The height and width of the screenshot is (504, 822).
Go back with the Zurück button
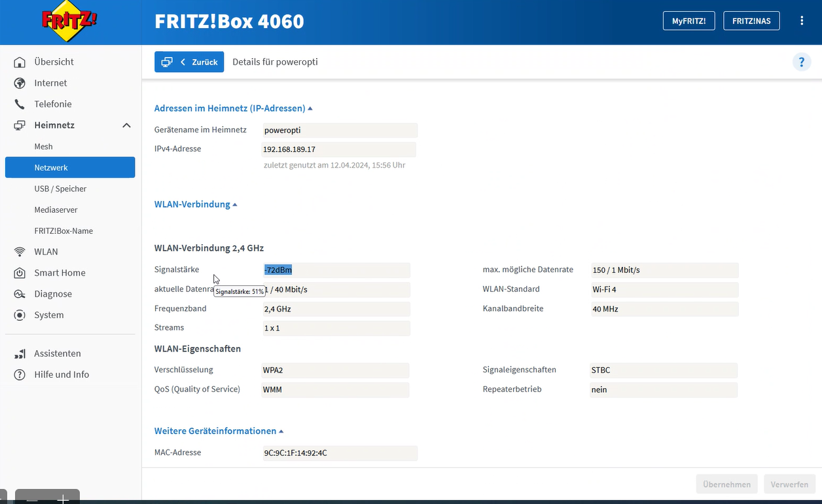[189, 62]
